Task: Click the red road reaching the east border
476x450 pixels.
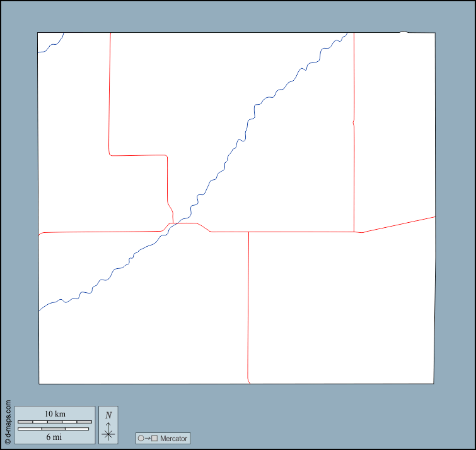Action: (x=434, y=216)
